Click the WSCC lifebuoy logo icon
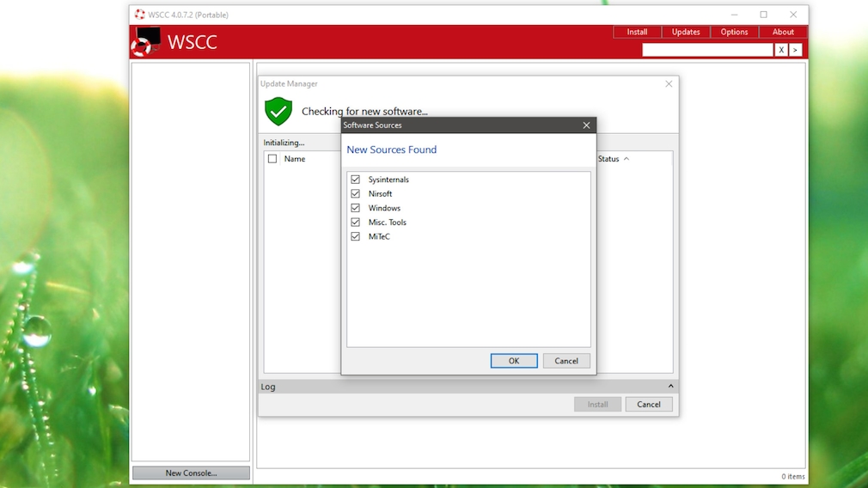Viewport: 868px width, 488px height. (145, 42)
